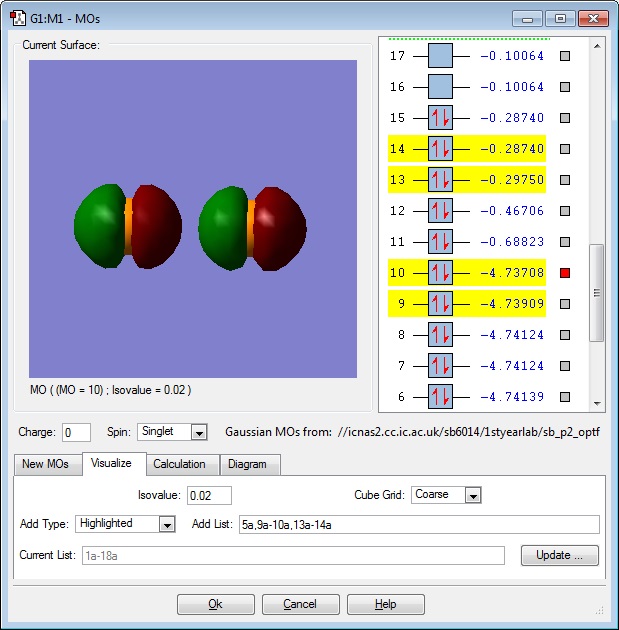Click the MO 10 surface preview
Viewport: 619px width, 630px height.
(193, 219)
